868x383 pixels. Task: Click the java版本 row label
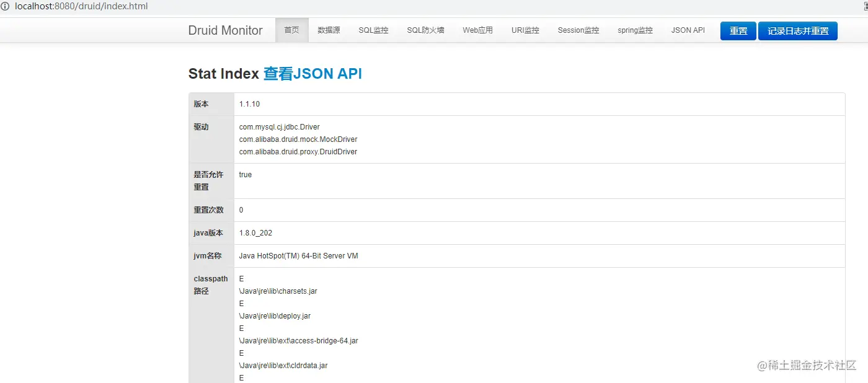coord(208,233)
